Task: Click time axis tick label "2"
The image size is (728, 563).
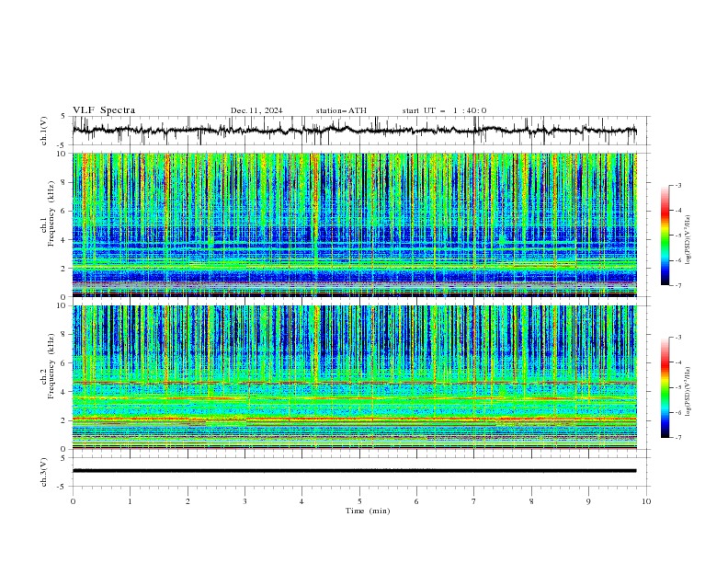Action: pos(188,501)
